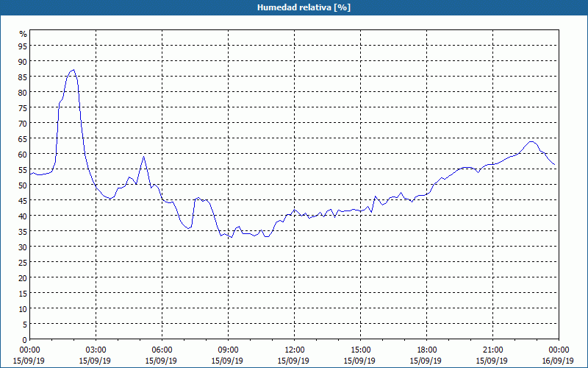This screenshot has height=368, width=588.
Task: Click the 12:00 time axis label
Action: click(295, 350)
